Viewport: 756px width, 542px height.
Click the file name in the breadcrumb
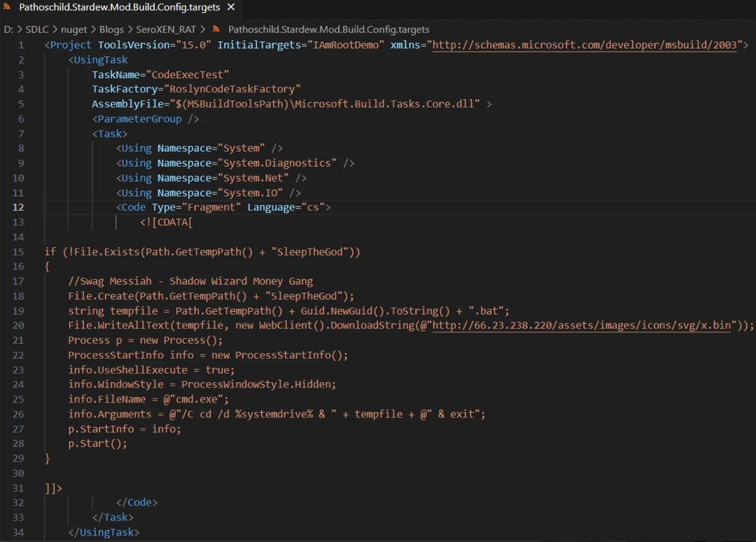coord(329,30)
